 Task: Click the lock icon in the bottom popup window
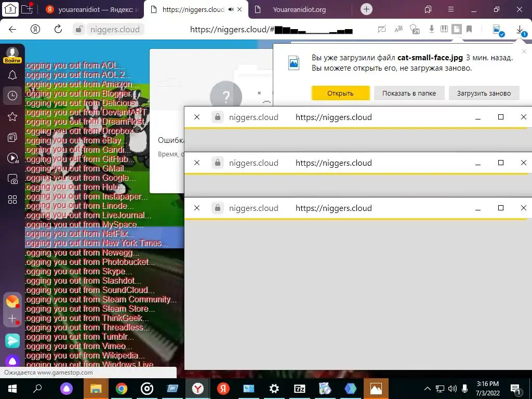point(218,208)
